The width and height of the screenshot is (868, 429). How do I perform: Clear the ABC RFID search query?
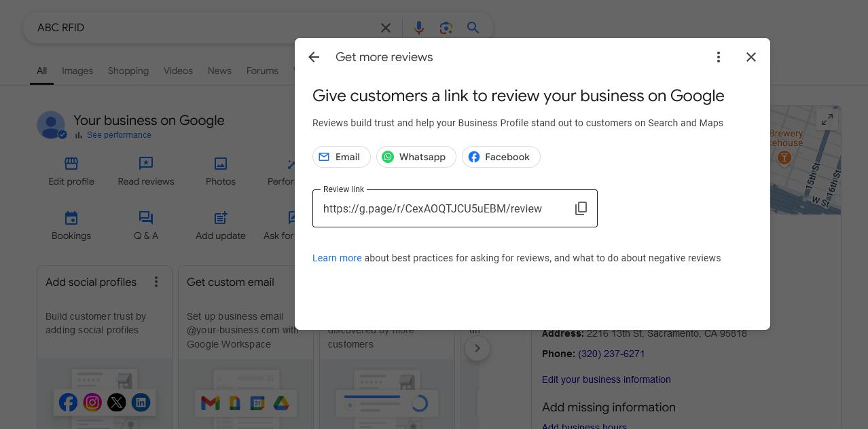(385, 28)
